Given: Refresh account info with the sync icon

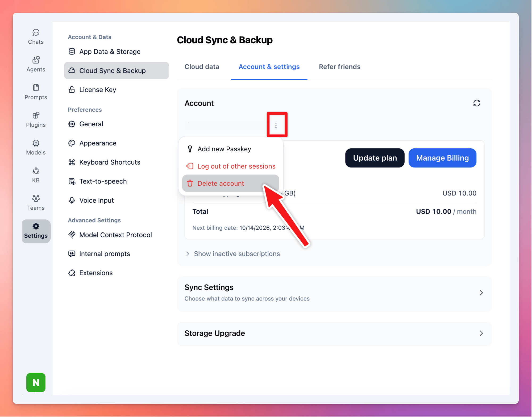Looking at the screenshot, I should (x=477, y=103).
